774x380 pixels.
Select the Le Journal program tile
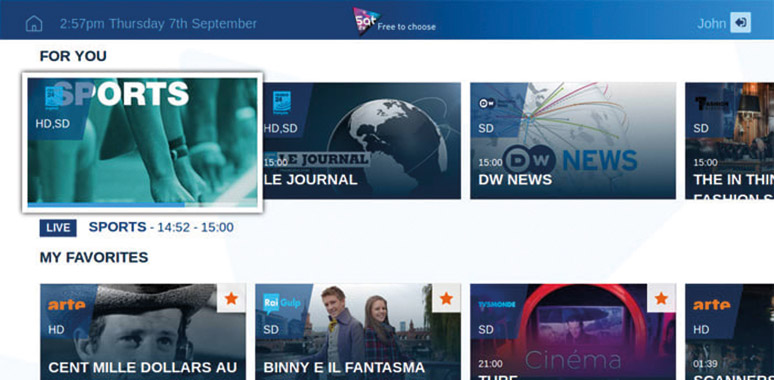(362, 141)
